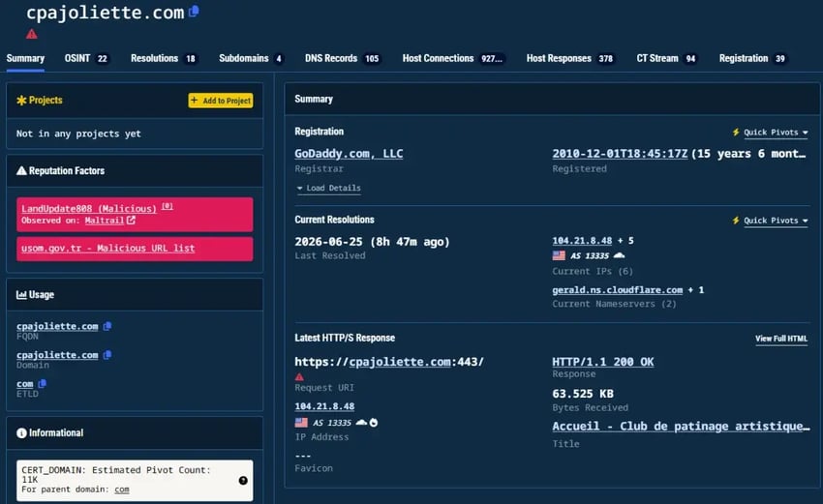Click the red warning triangle under the domain title

[32, 34]
